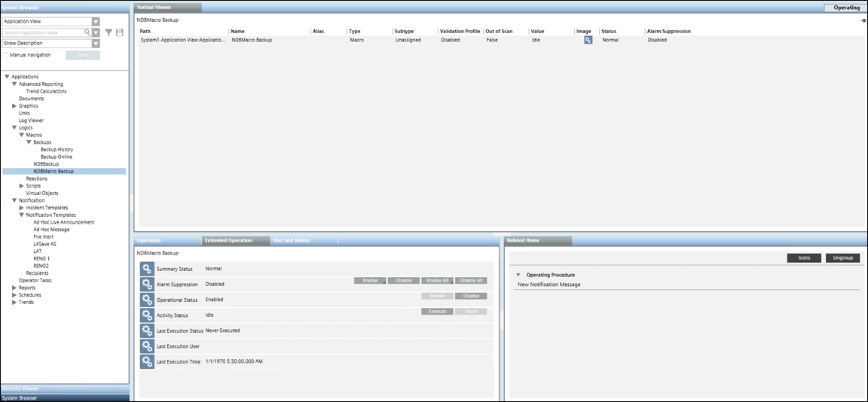The height and width of the screenshot is (402, 868).
Task: Select Fire Alert in the tree
Action: 44,236
